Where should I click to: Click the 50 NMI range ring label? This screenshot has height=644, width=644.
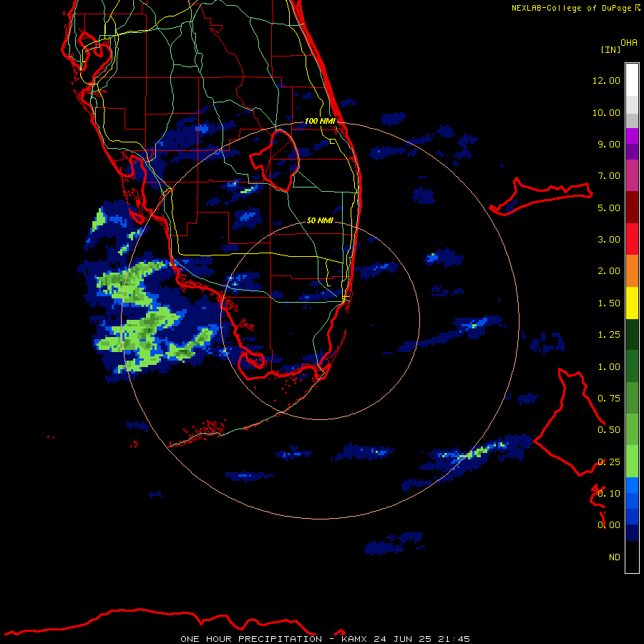click(x=320, y=220)
